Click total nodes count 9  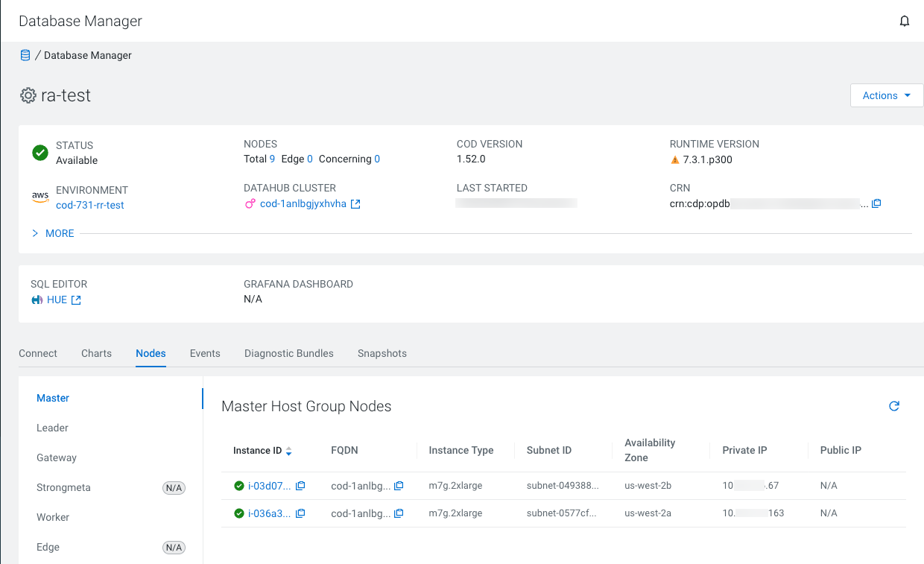click(272, 159)
